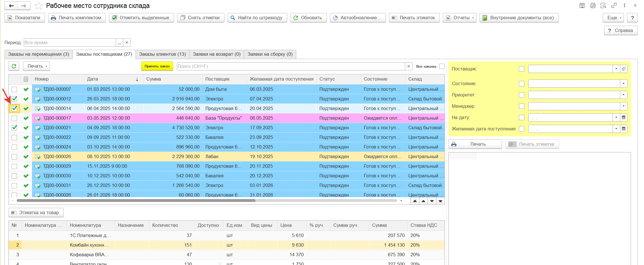
Task: Jump to last row with bottom arrow icon
Action: click(440, 201)
